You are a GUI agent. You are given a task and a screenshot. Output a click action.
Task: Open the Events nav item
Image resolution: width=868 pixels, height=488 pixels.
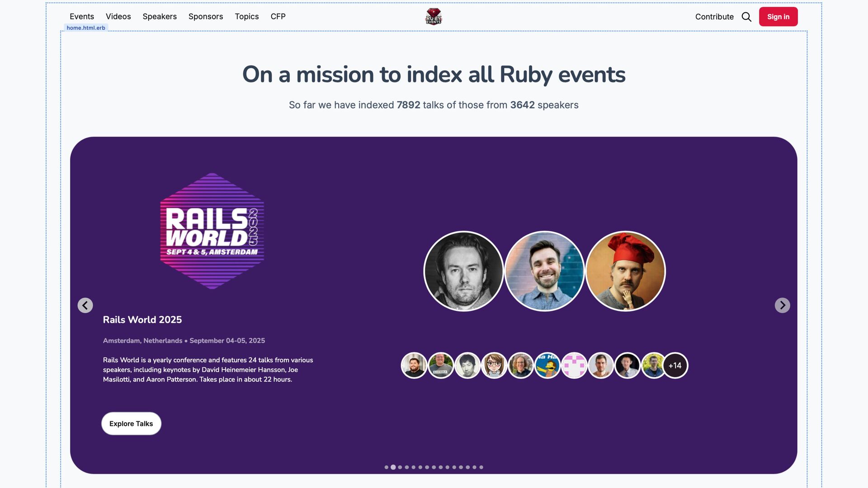82,16
